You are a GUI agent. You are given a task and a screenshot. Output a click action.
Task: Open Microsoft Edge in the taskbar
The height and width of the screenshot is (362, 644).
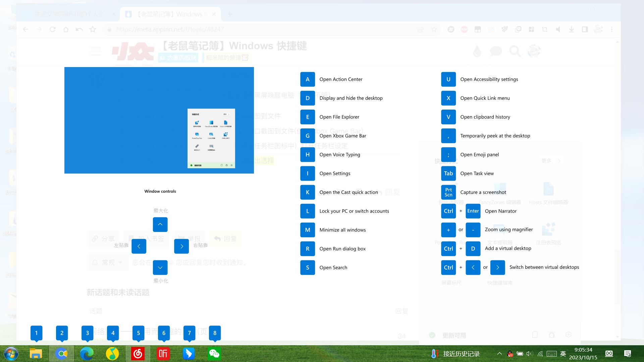pos(87,354)
